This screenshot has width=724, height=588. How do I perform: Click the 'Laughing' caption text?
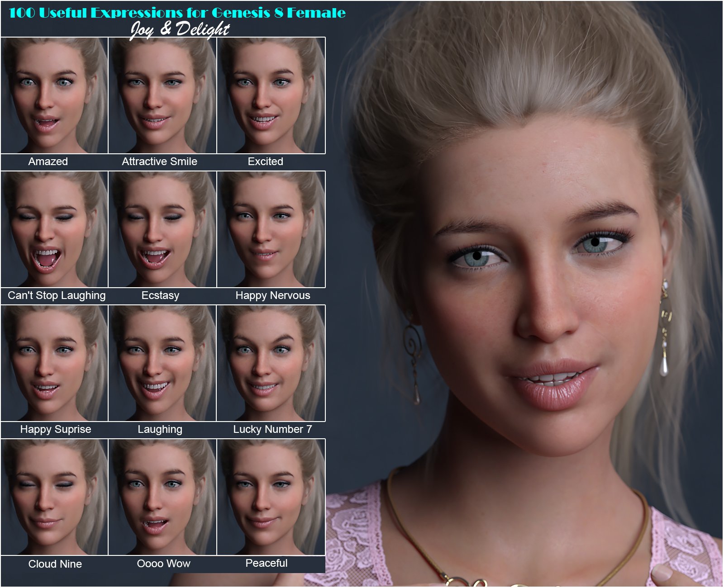(x=160, y=430)
